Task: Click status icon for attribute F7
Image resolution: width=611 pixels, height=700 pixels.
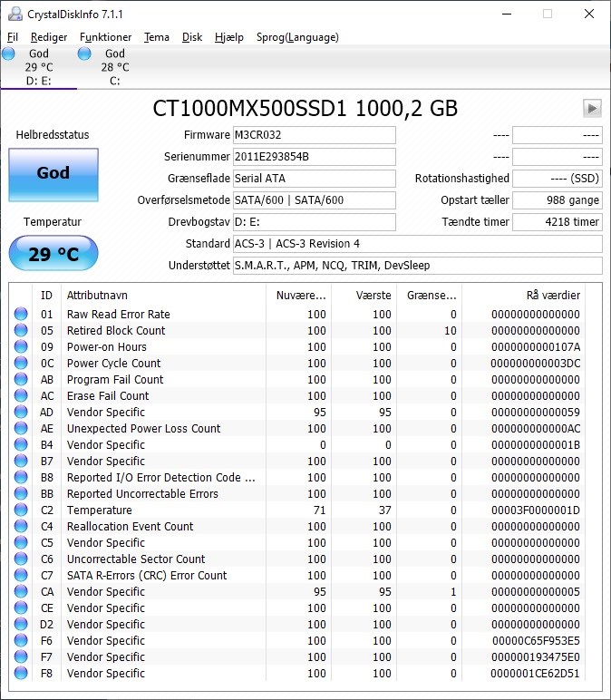Action: point(21,656)
